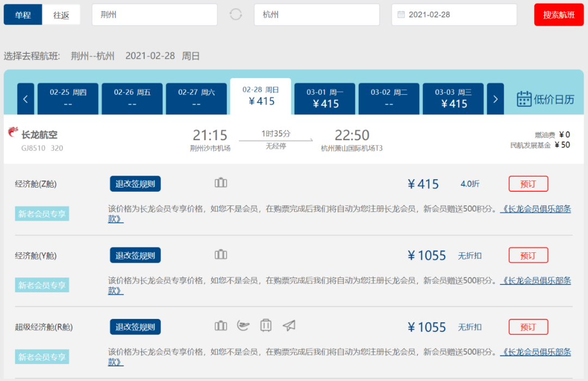Click 无折扣 label in R舱 row
Image resolution: width=588 pixels, height=381 pixels.
pos(470,327)
